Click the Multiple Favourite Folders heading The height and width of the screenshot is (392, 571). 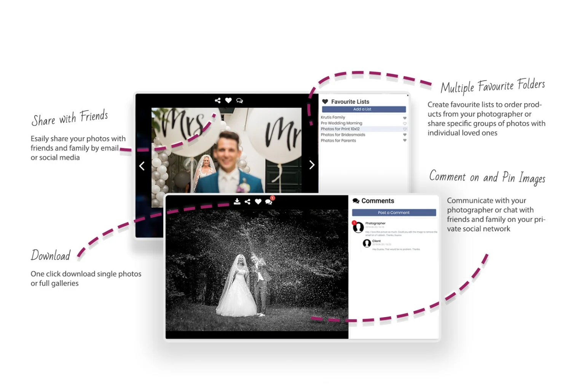[493, 86]
